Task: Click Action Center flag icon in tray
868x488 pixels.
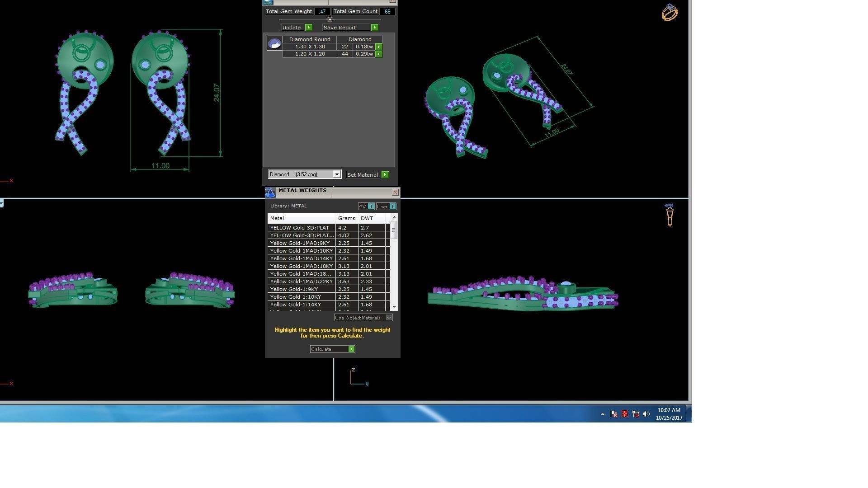Action: 613,414
